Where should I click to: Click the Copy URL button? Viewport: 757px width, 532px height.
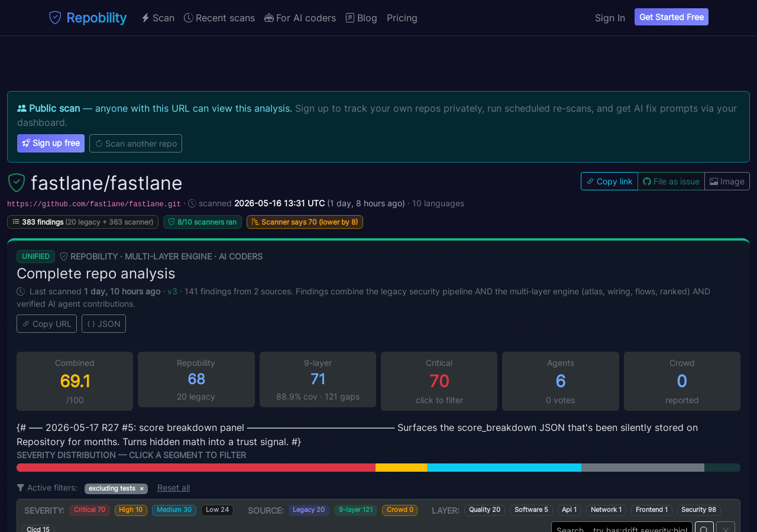47,323
